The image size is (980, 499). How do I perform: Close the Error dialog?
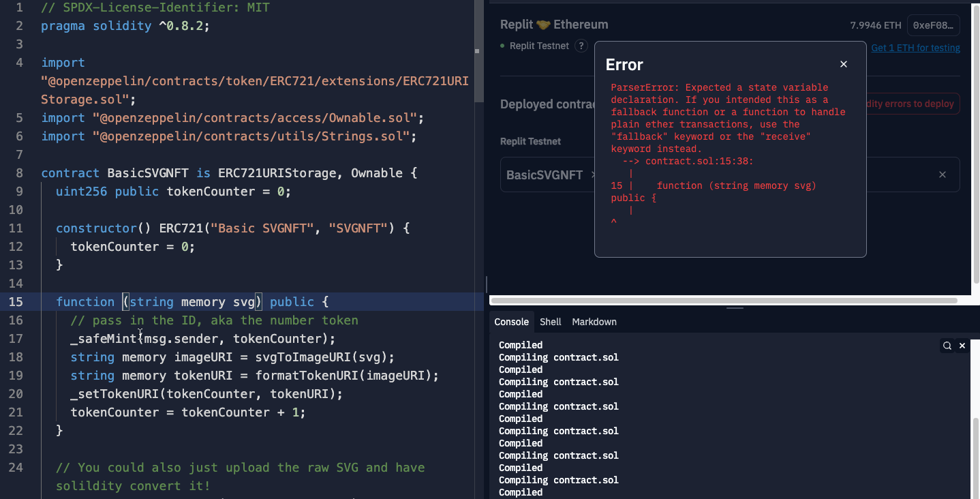coord(844,64)
